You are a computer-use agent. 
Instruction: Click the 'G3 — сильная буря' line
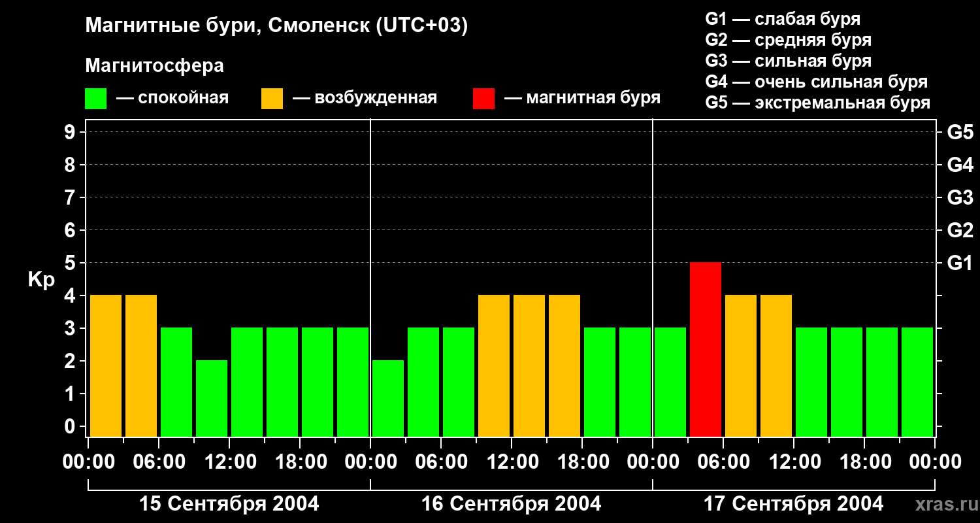tap(788, 61)
